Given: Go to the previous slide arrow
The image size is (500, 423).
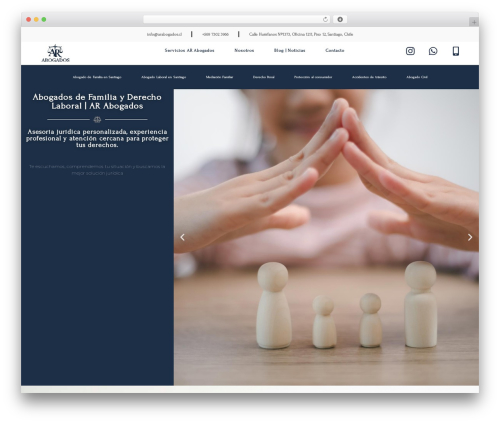Looking at the screenshot, I should click(182, 237).
